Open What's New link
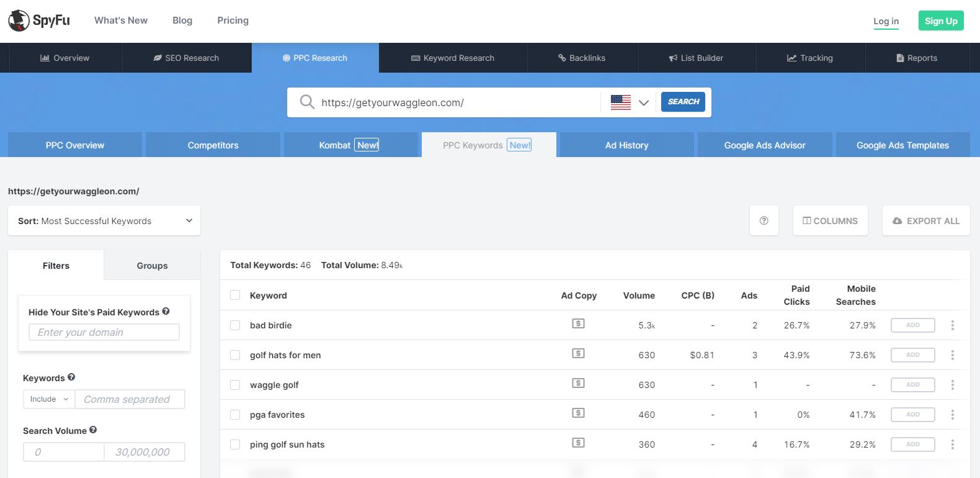The width and height of the screenshot is (980, 478). tap(121, 20)
